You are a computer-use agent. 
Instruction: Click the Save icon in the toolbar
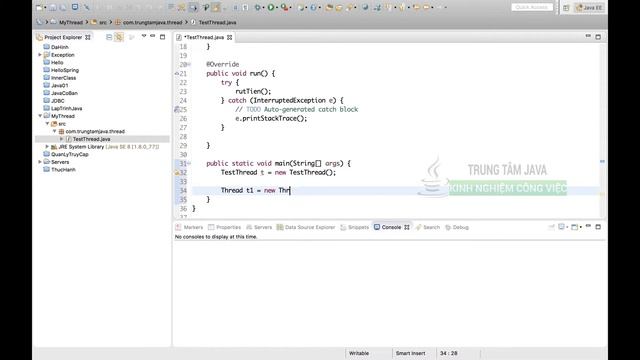tap(53, 7)
